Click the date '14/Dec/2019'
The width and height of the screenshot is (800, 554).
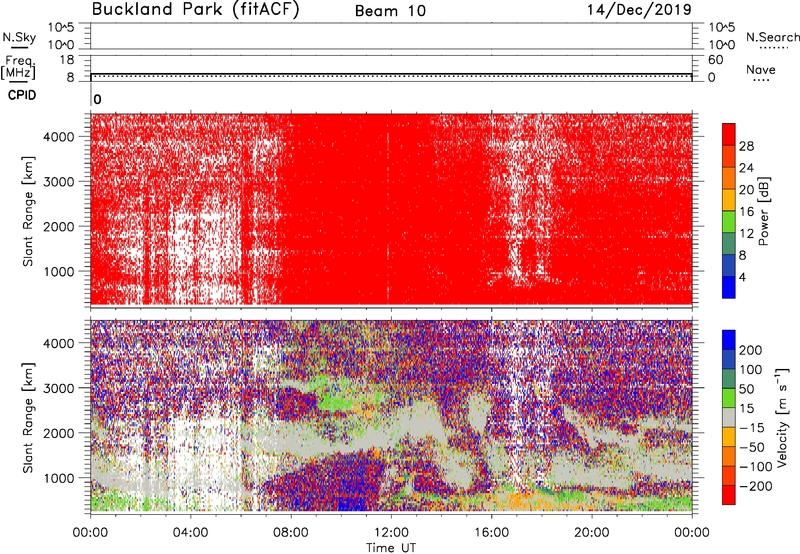(639, 10)
